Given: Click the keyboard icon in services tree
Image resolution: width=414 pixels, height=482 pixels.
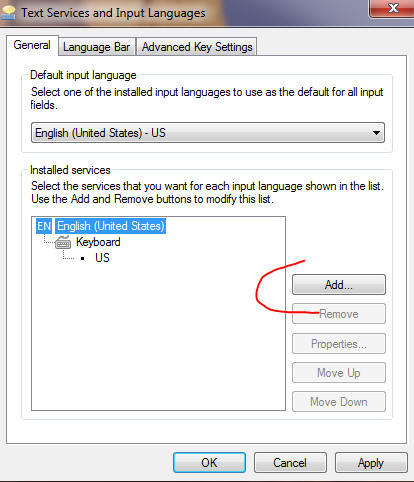Looking at the screenshot, I should [63, 242].
